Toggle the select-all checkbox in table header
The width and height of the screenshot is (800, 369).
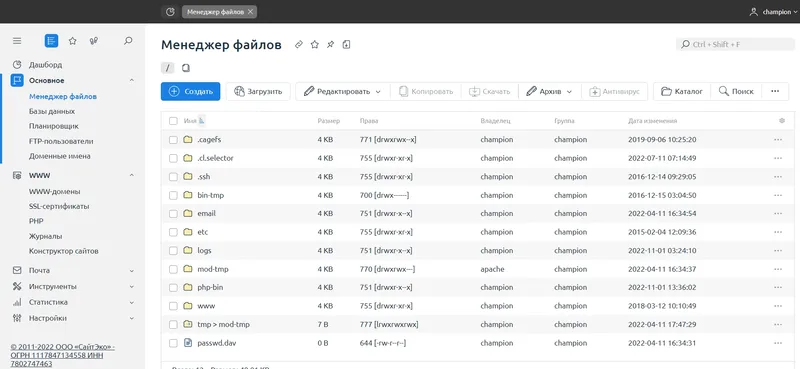click(x=173, y=121)
